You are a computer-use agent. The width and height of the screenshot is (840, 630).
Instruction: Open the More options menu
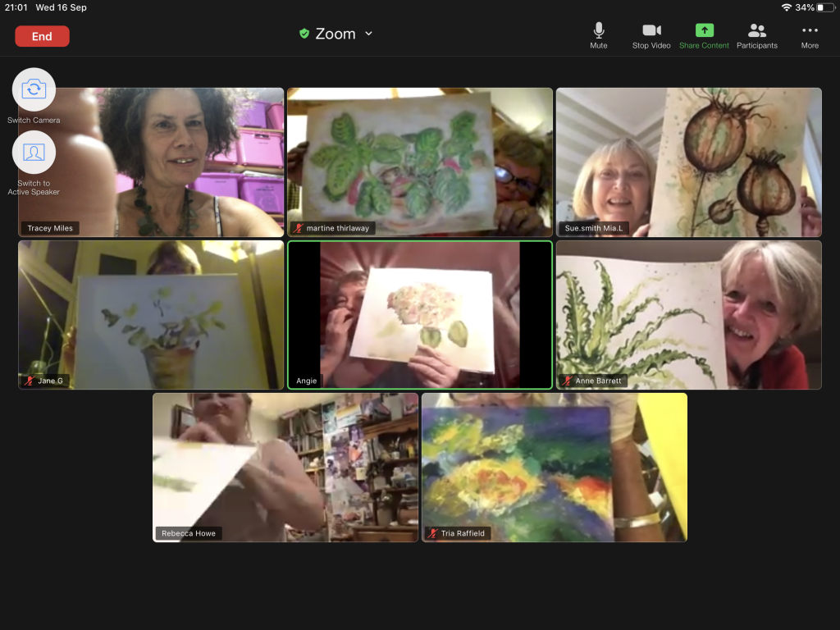(810, 36)
